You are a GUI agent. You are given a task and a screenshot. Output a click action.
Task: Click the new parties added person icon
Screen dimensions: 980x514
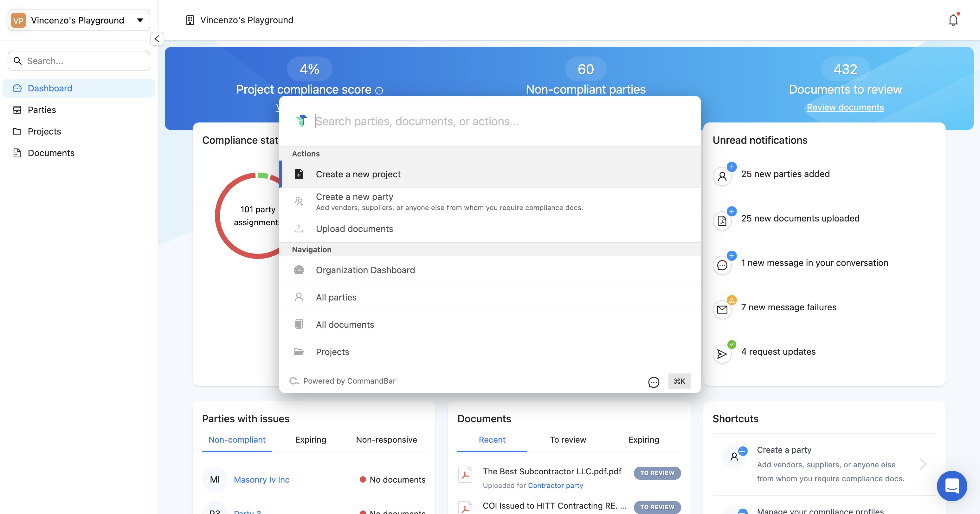[x=722, y=176]
